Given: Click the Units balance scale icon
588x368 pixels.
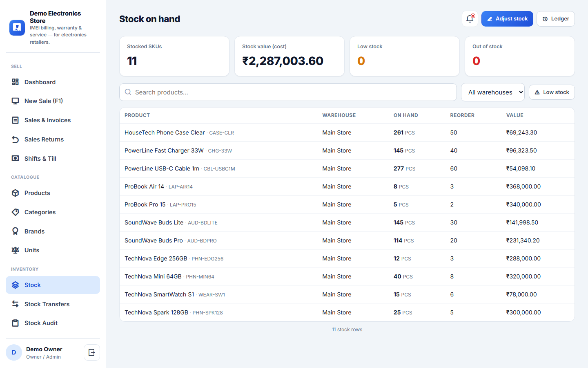Looking at the screenshot, I should coord(16,250).
